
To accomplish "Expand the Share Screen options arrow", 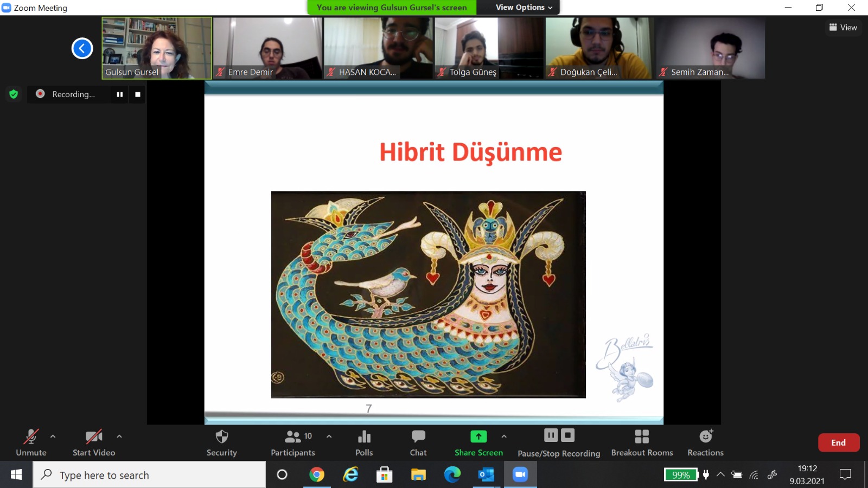I will 504,436.
